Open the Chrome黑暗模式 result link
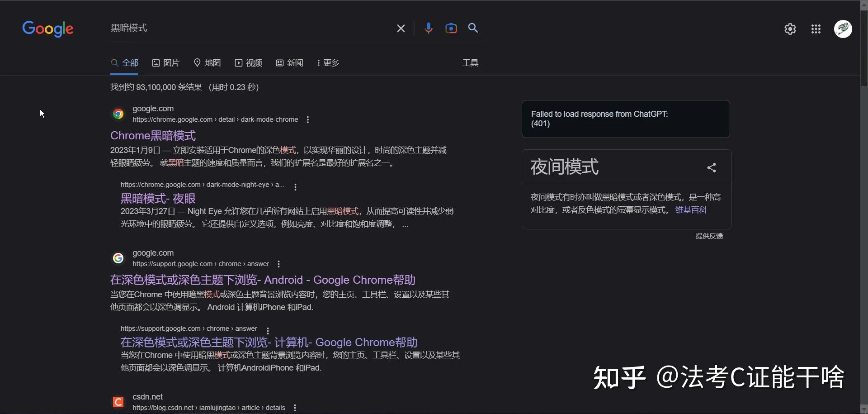The width and height of the screenshot is (868, 414). click(153, 135)
